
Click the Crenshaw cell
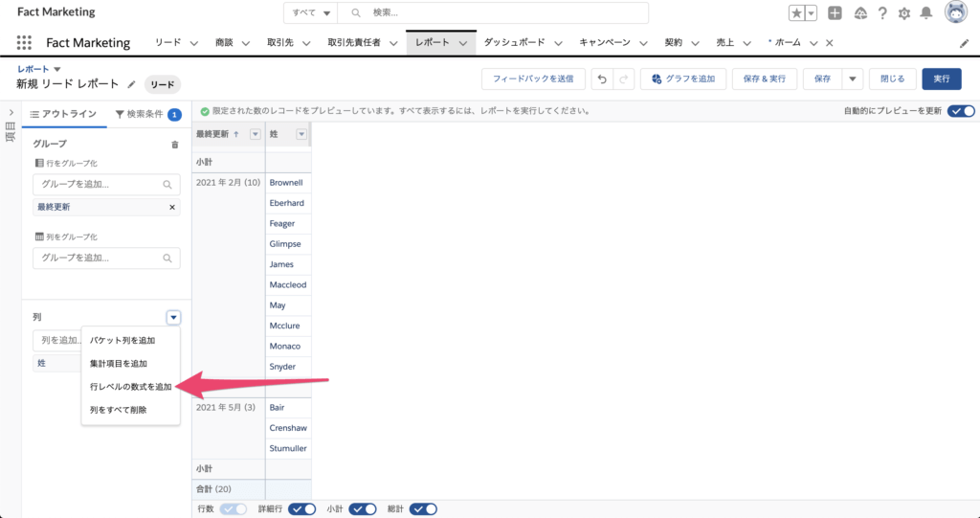[288, 428]
